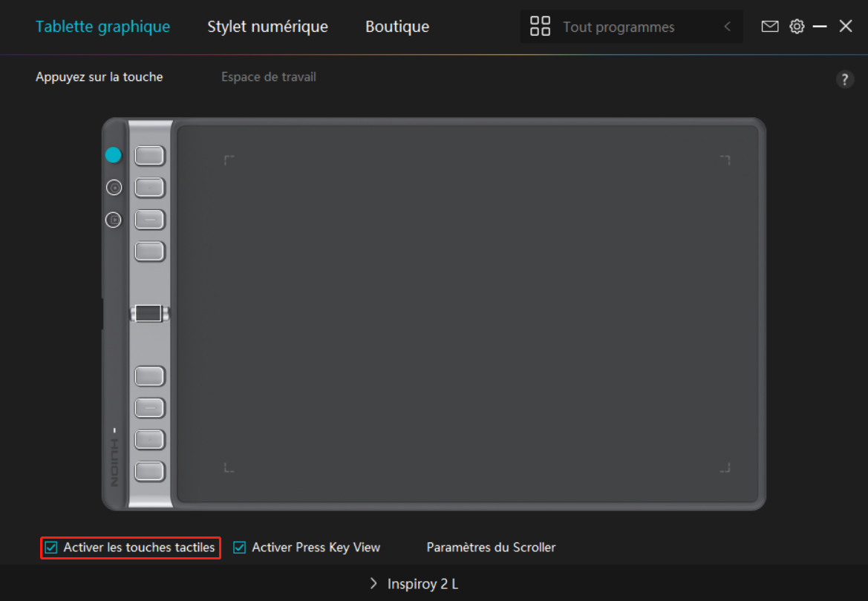Open settings via the gear icon
Viewport: 868px width, 601px height.
(797, 27)
